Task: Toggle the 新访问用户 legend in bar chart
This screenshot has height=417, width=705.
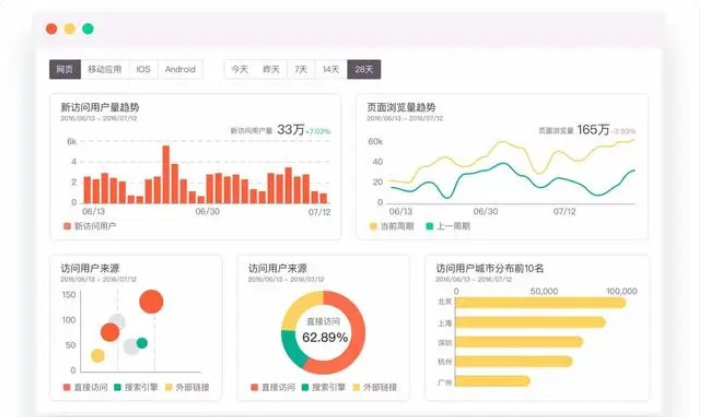Action: (x=90, y=226)
